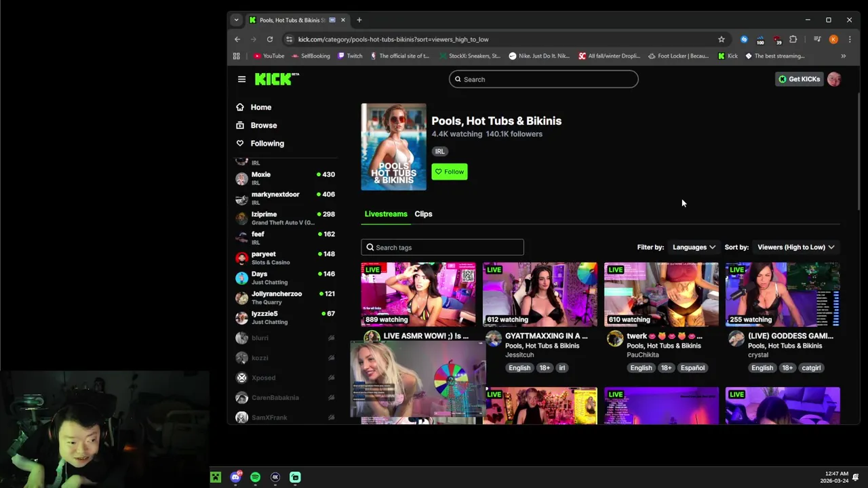The image size is (868, 488).
Task: Open the bookmarks apps grid icon
Action: 236,56
